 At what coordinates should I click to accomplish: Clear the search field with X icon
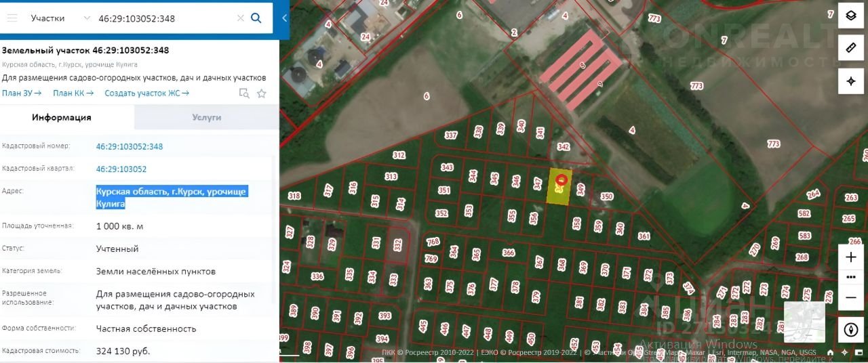coord(240,18)
